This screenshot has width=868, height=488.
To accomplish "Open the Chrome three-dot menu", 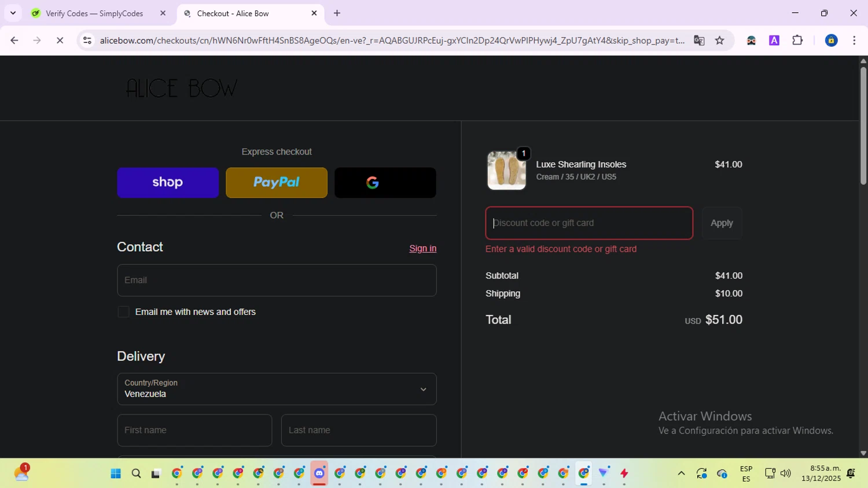I will 854,41.
